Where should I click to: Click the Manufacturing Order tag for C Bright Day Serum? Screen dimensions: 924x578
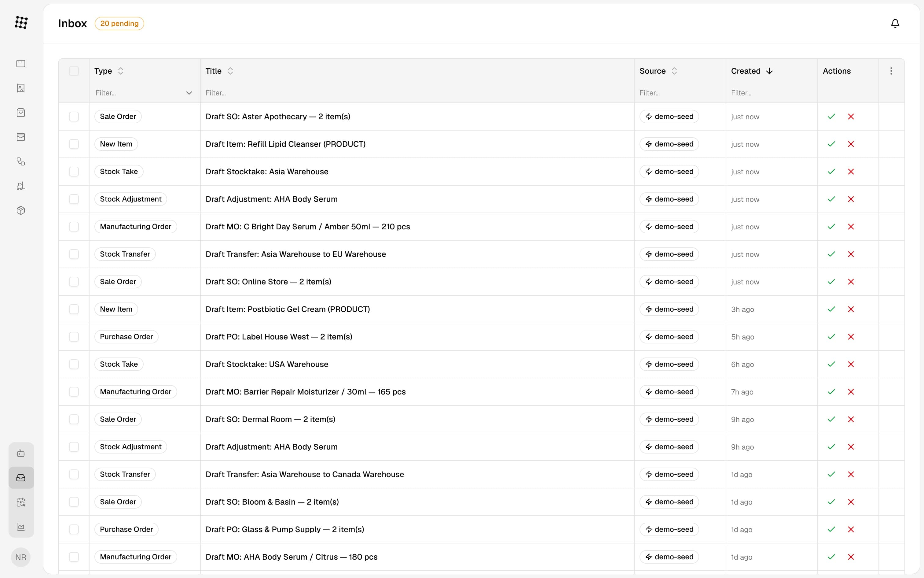pos(136,227)
